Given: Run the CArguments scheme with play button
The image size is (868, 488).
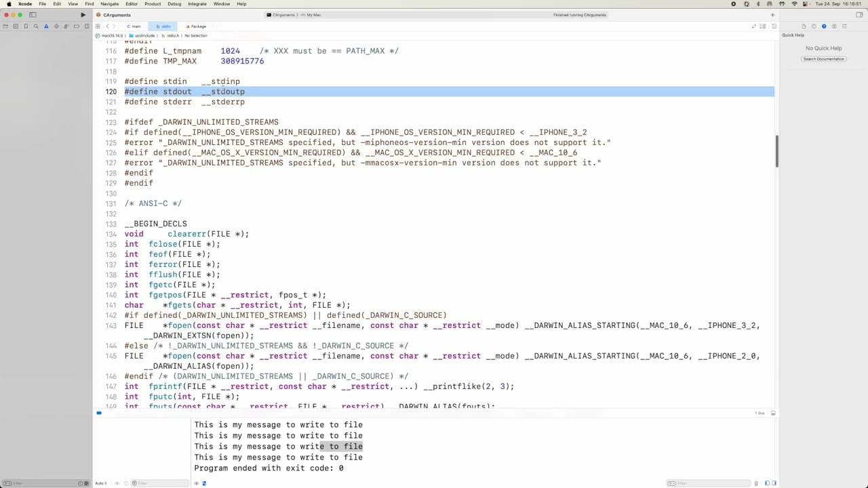Looking at the screenshot, I should pyautogui.click(x=83, y=15).
